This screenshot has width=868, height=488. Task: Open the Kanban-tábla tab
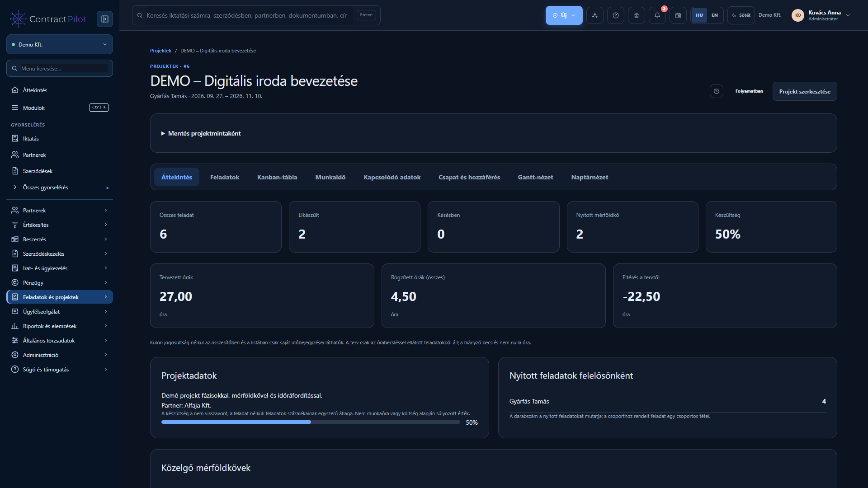pos(277,177)
